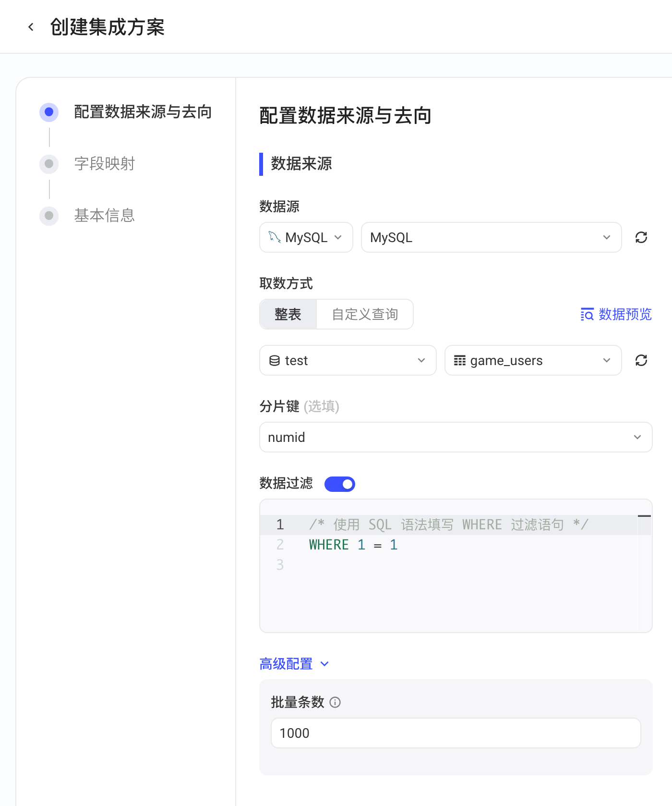Collapse the 高级配置 section
The height and width of the screenshot is (806, 672).
pyautogui.click(x=294, y=664)
